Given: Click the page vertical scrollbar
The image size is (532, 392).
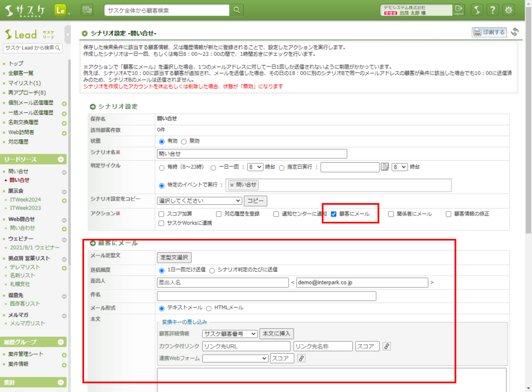Looking at the screenshot, I should pyautogui.click(x=528, y=160).
